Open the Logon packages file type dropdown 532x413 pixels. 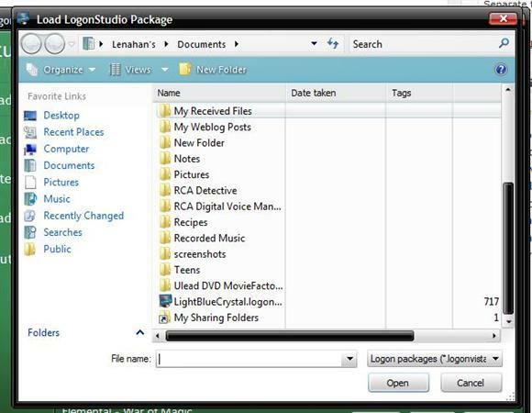tap(434, 359)
